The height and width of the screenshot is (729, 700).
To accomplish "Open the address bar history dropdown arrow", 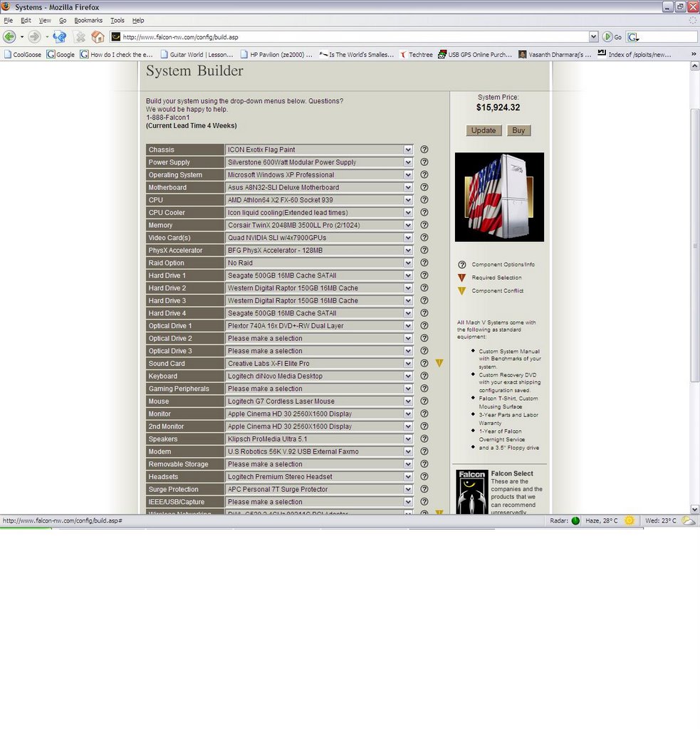I will point(593,37).
